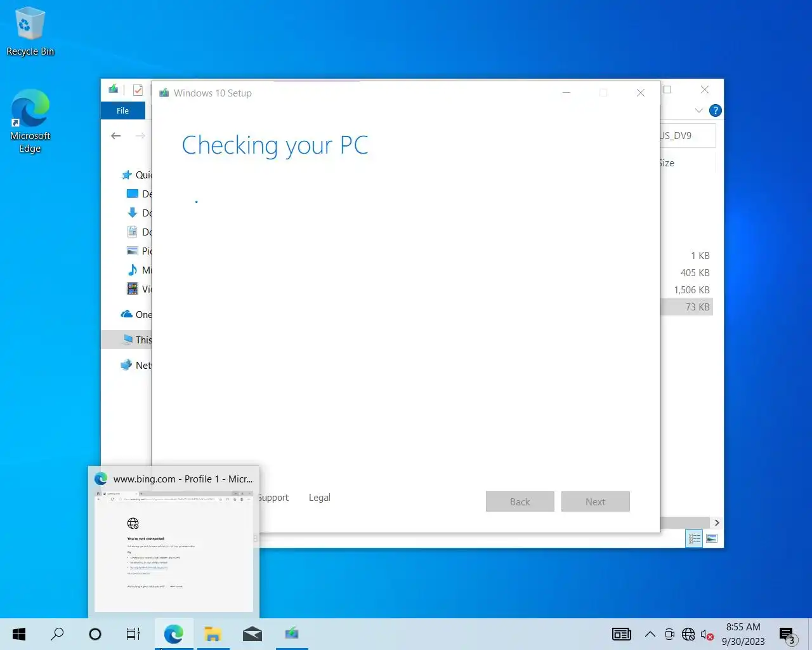Go back with File Explorer's back arrow
The image size is (812, 650).
point(115,136)
